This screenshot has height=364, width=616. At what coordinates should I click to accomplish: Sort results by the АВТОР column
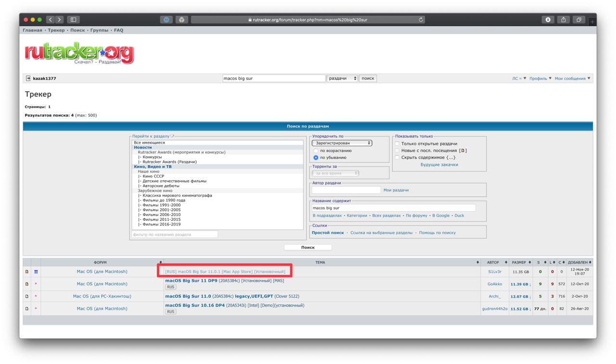pyautogui.click(x=495, y=263)
